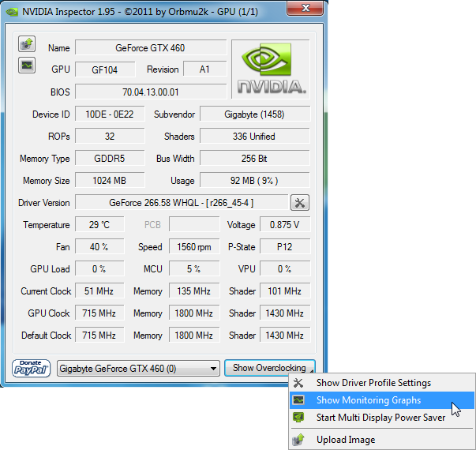Click the Fan speed field showing 1560 rpm
Viewport: 476px width, 450px height.
point(193,247)
